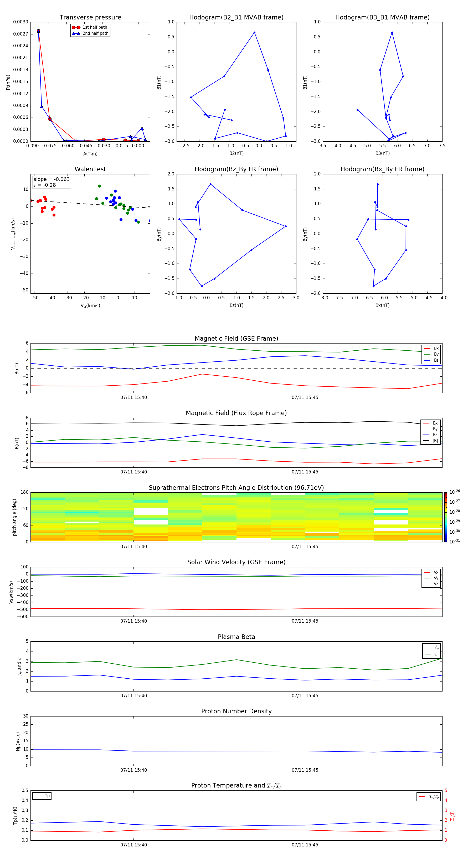Viewport: 473px width, 868px height.
Task: Click the βp entry in Plasma Beta legend
Action: point(431,647)
